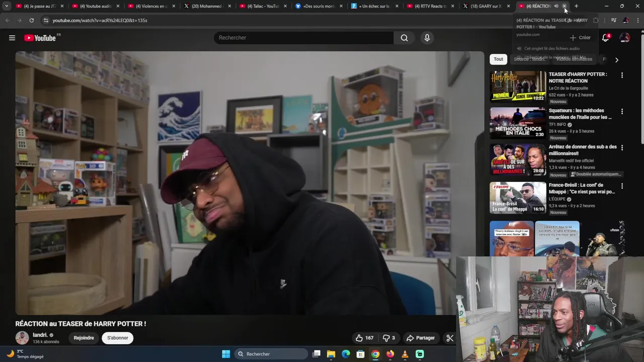Open Task View on the taskbar
Image resolution: width=644 pixels, height=362 pixels.
click(316, 354)
